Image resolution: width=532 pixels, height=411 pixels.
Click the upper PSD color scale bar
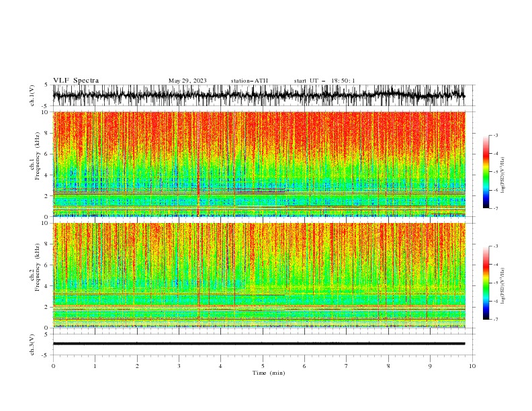pos(486,172)
